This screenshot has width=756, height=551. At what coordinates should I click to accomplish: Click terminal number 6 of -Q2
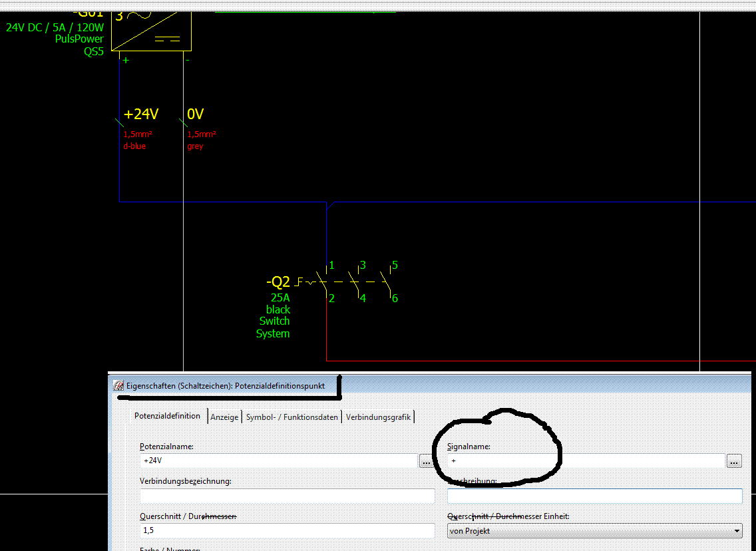395,298
